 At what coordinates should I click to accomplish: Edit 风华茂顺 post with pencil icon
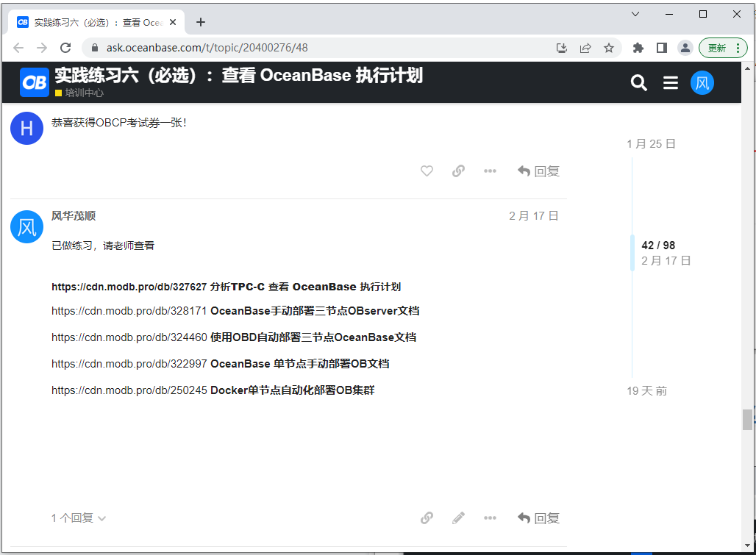click(458, 518)
